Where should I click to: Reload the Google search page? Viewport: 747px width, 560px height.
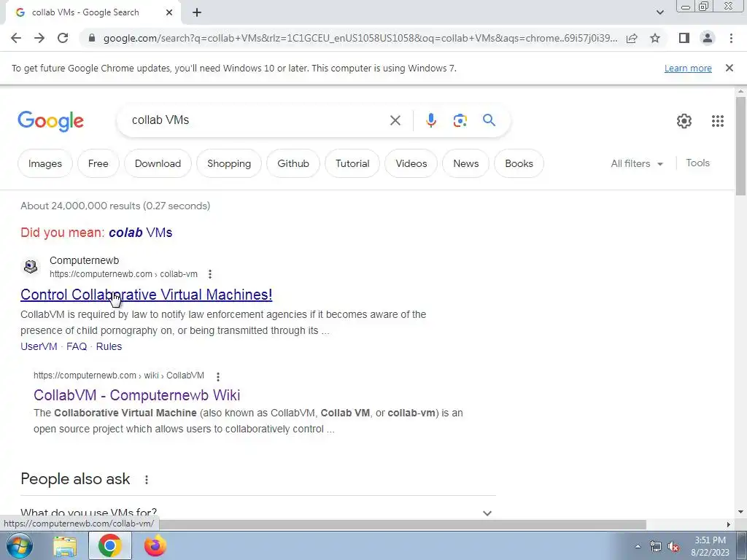(63, 38)
